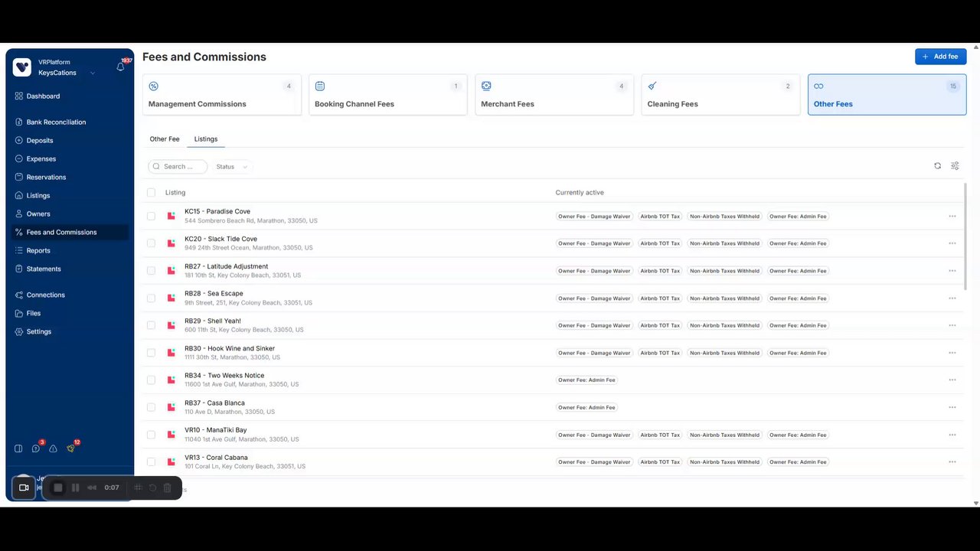This screenshot has width=980, height=551.
Task: Click the VRPlatform logo icon
Action: [x=22, y=67]
